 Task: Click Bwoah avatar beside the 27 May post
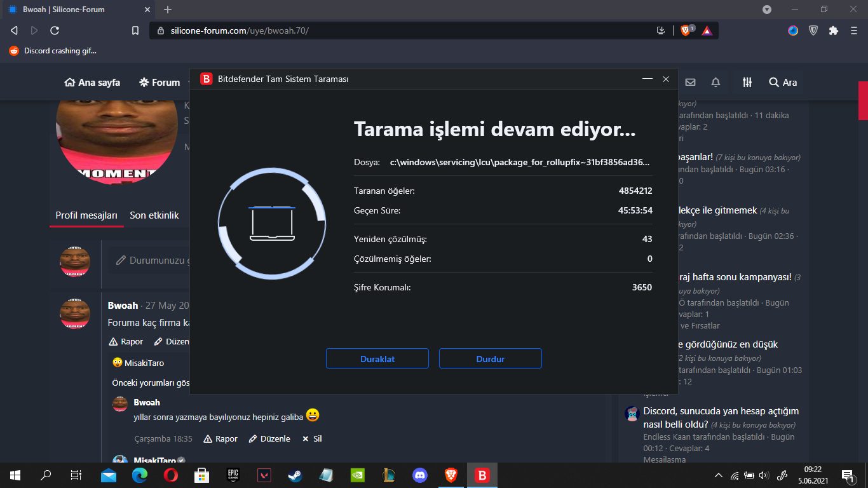coord(75,313)
